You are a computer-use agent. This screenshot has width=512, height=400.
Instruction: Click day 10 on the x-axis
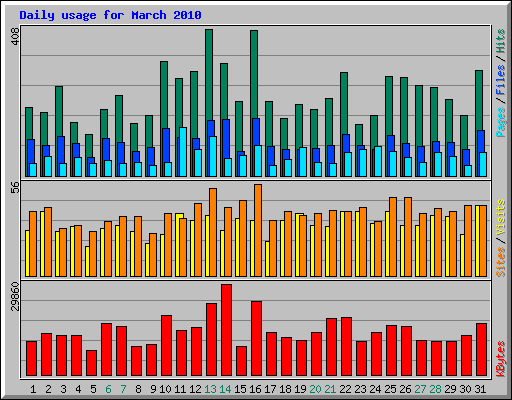165,389
